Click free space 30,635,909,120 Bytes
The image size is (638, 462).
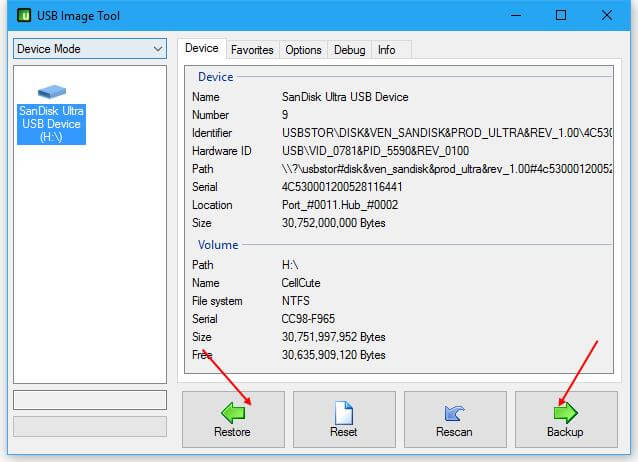pyautogui.click(x=333, y=355)
